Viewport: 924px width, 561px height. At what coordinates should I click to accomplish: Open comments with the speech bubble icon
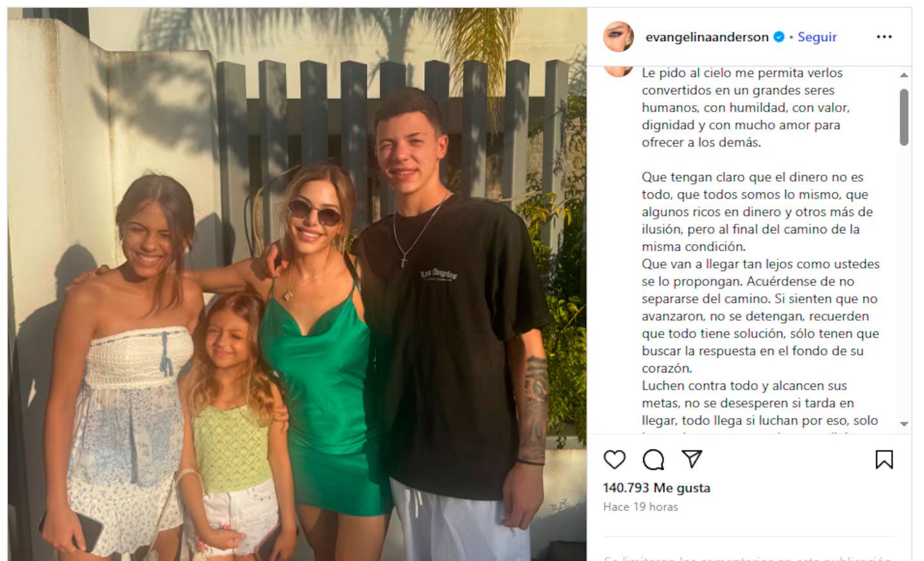pos(653,459)
